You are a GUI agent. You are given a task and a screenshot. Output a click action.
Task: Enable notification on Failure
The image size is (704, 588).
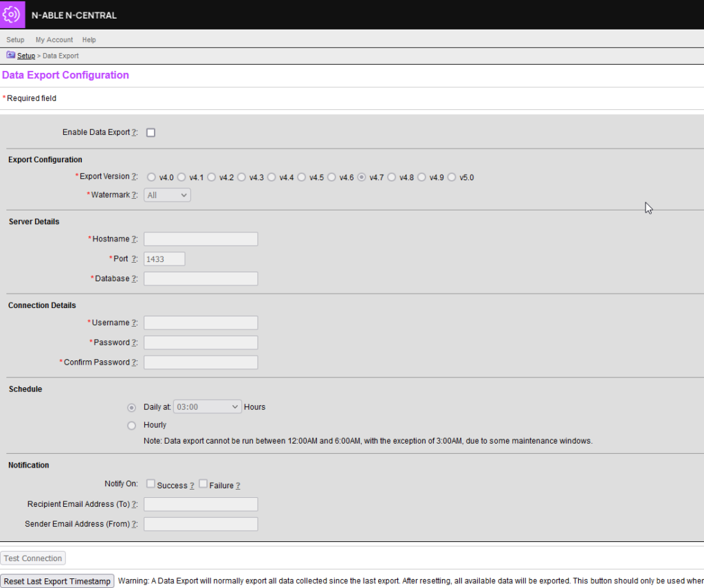[x=203, y=483]
